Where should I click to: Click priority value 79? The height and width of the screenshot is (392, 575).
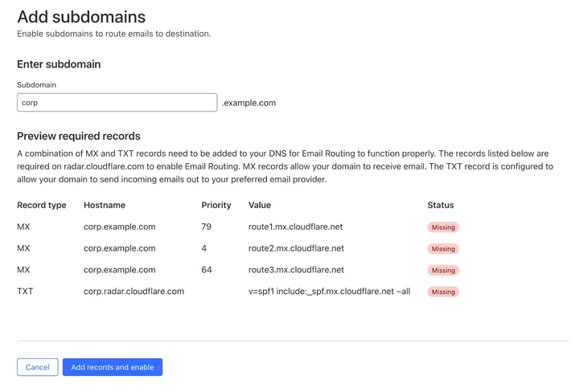206,227
